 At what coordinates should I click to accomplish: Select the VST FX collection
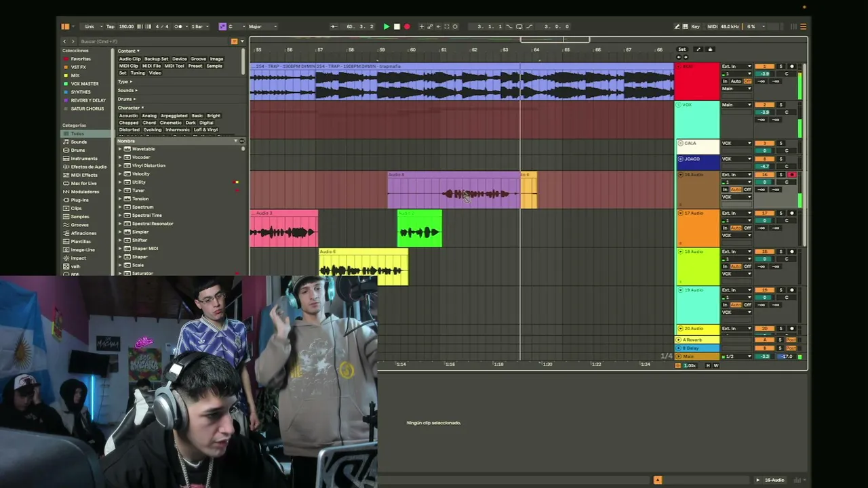point(79,67)
